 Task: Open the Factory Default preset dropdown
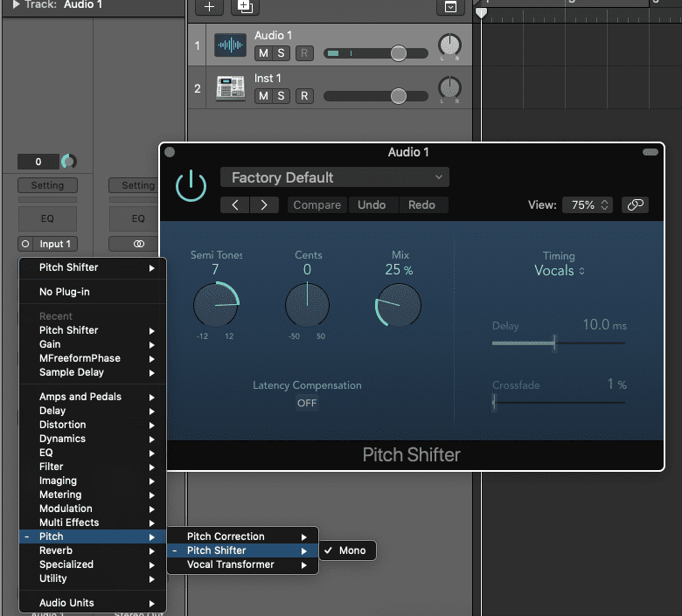pos(334,177)
